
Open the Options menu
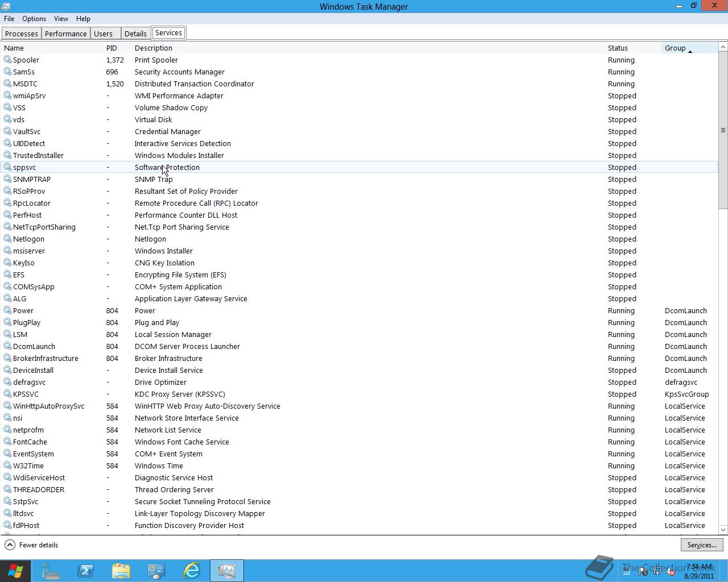pyautogui.click(x=34, y=19)
